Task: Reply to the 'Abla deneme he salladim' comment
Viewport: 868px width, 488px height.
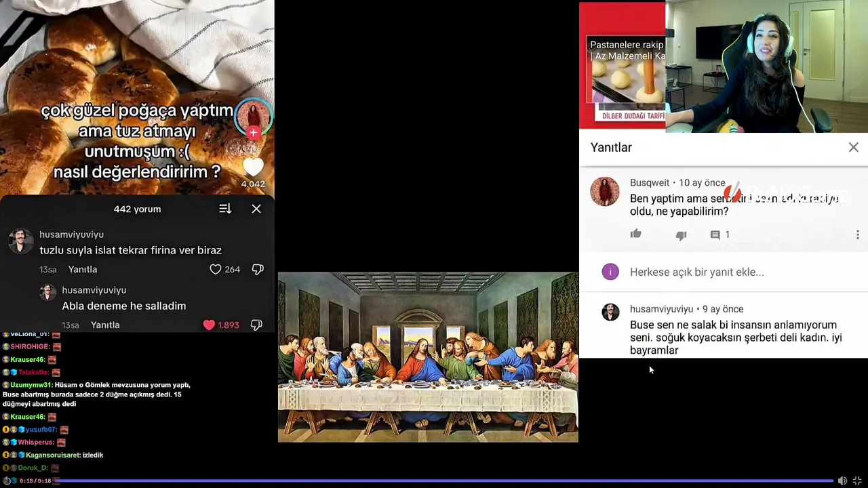Action: [x=105, y=325]
